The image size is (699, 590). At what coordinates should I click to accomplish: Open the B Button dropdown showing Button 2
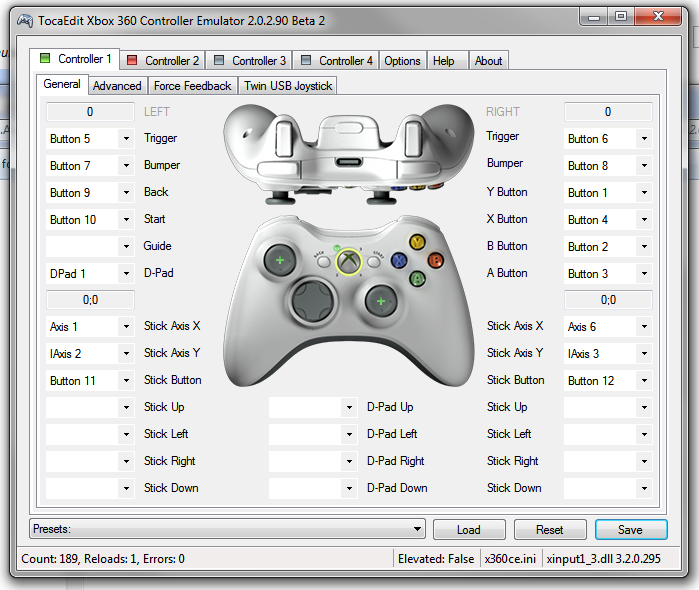[x=608, y=246]
